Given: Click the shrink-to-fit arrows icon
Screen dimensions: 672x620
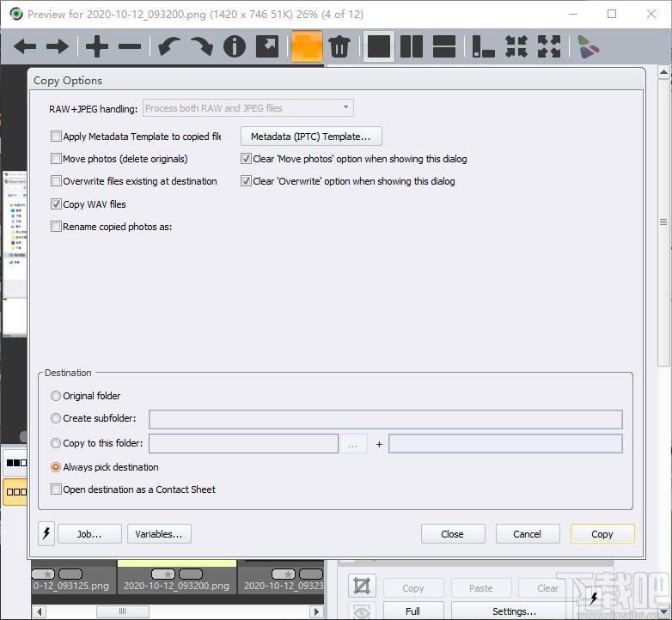Looking at the screenshot, I should point(516,46).
